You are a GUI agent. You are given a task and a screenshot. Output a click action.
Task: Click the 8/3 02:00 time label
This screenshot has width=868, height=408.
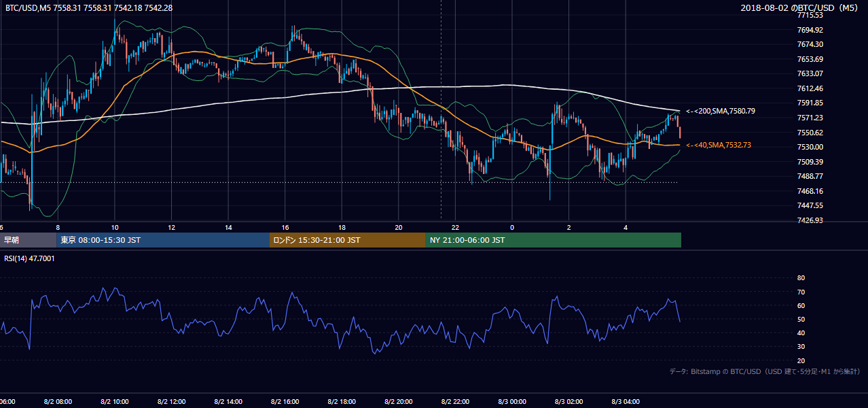coord(569,402)
